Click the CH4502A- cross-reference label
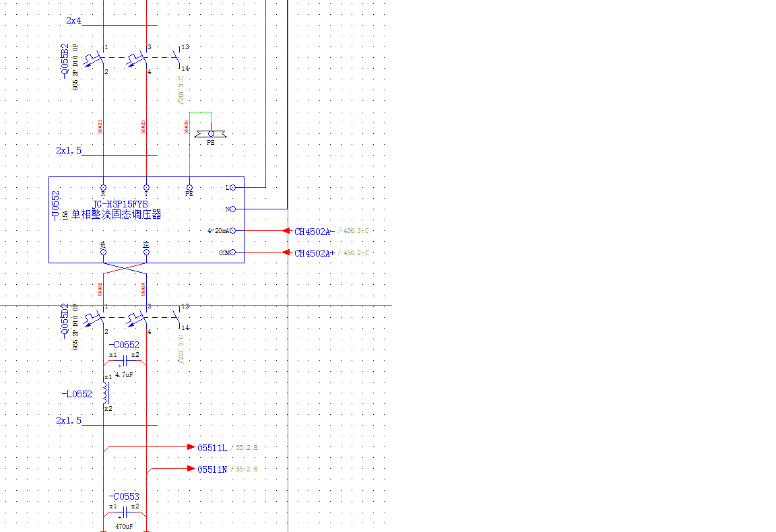 (314, 232)
